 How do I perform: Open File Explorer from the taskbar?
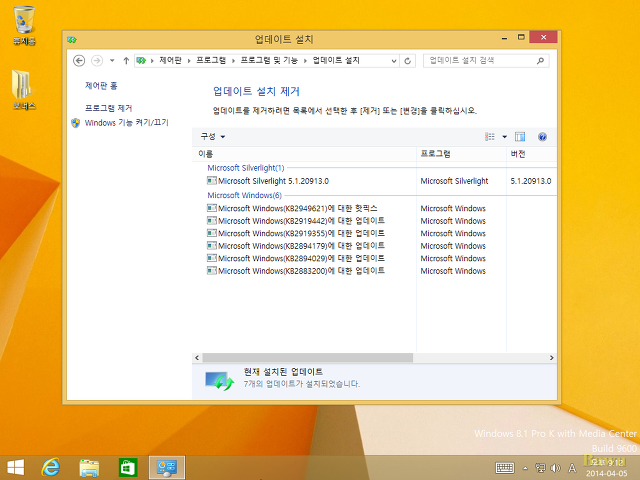89,468
